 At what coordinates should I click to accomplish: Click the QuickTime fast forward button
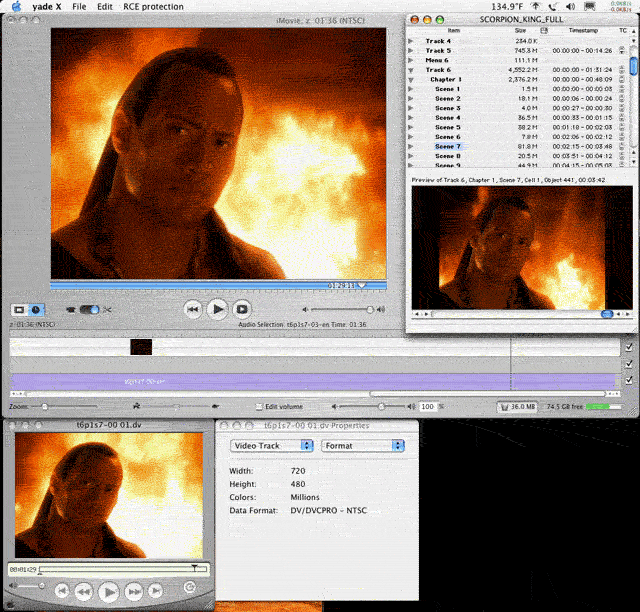(x=134, y=591)
